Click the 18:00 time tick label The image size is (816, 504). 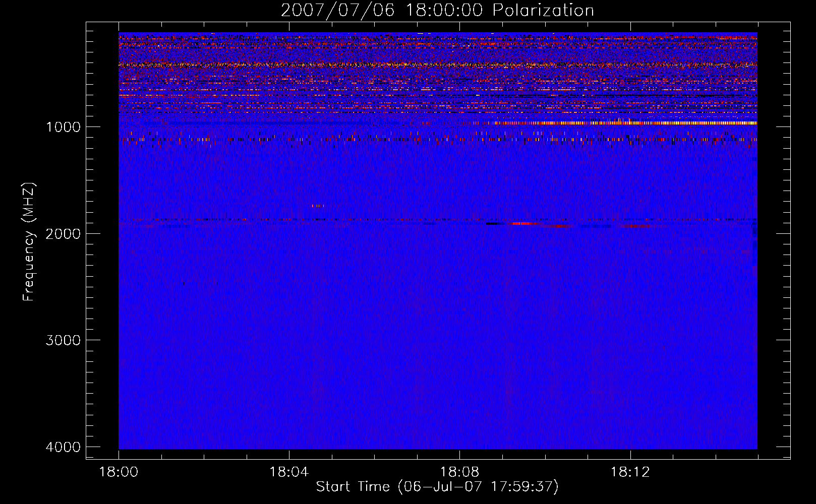coord(119,472)
